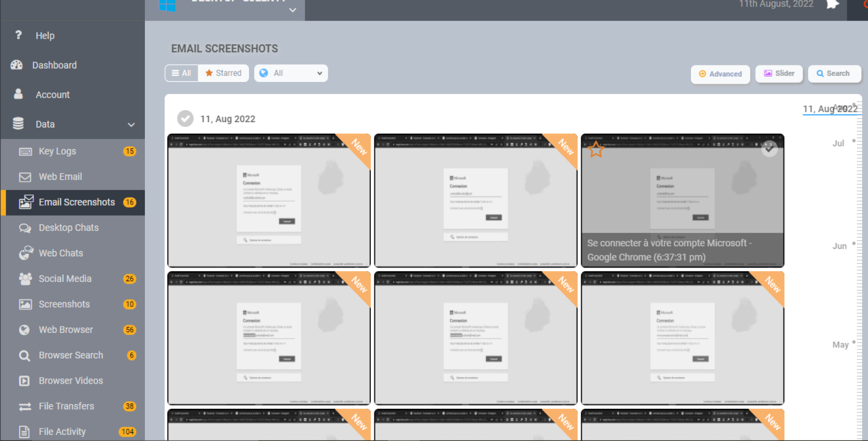Click the Screenshots picture icon
The image size is (868, 441).
pyautogui.click(x=25, y=304)
